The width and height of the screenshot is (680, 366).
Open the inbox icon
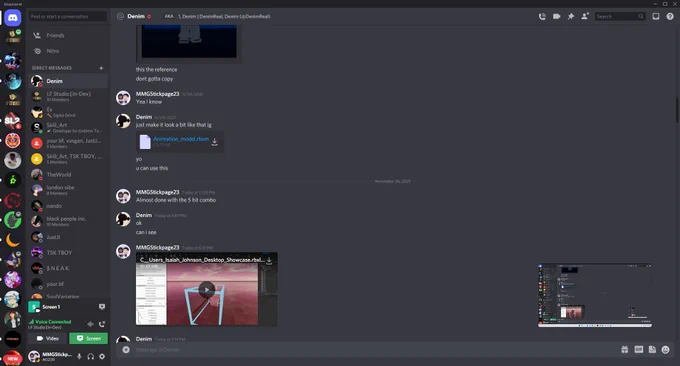656,16
